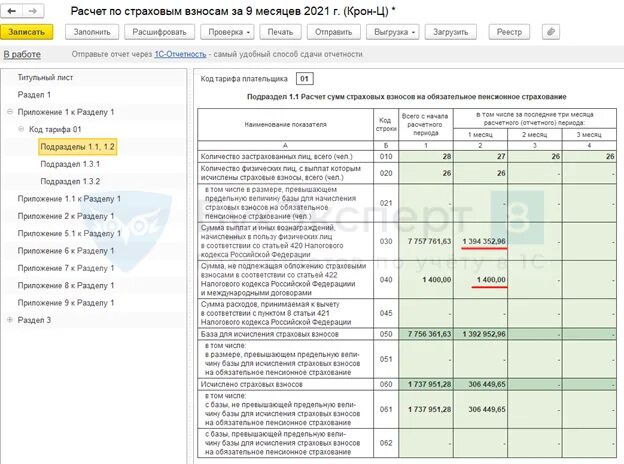Expand the Раздел 3 tree node

10,320
